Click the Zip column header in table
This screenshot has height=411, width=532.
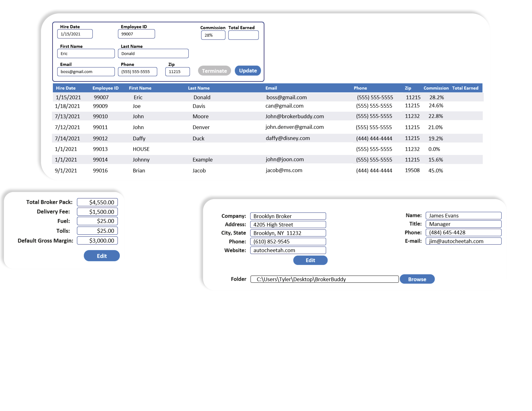pyautogui.click(x=408, y=88)
